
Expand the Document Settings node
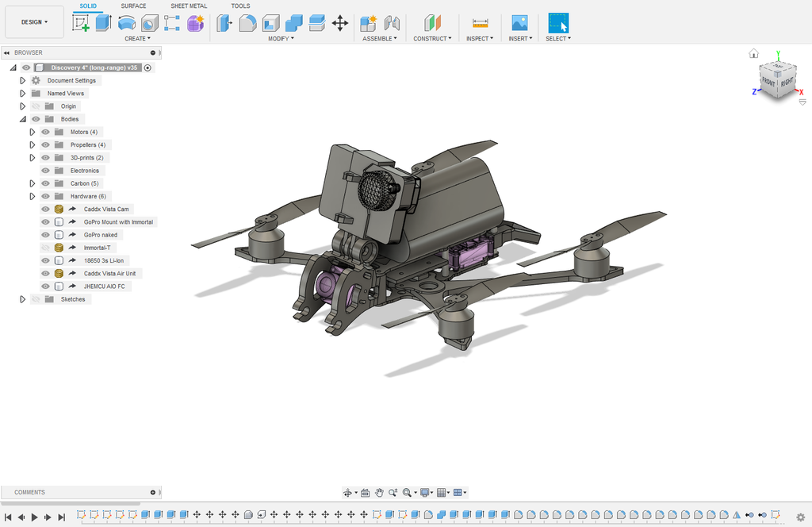click(23, 81)
